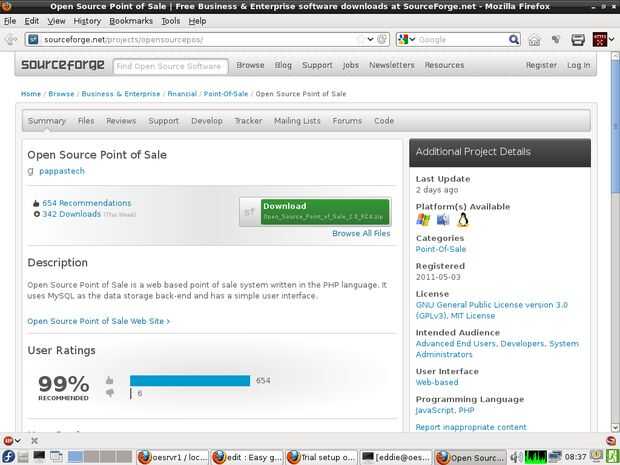Image resolution: width=620 pixels, height=465 pixels.
Task: Close the add-on bar with the X
Action: 34,440
